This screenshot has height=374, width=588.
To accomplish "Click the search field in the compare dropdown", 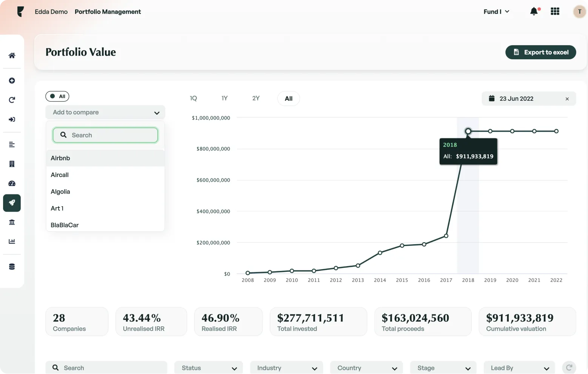I will (105, 135).
